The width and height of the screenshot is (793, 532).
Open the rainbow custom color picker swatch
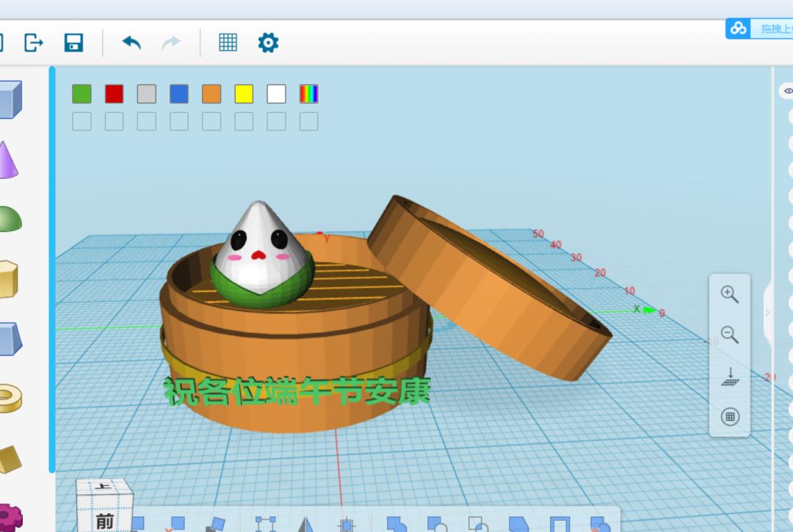click(308, 94)
